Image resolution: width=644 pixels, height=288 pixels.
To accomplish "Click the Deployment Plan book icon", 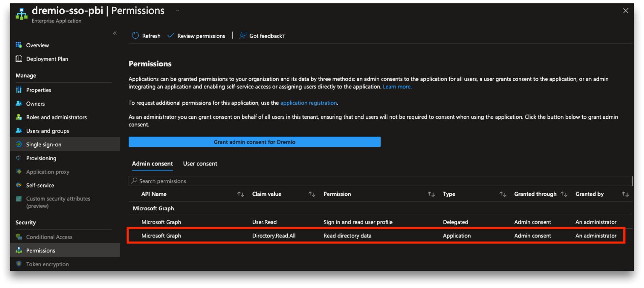I will point(19,59).
